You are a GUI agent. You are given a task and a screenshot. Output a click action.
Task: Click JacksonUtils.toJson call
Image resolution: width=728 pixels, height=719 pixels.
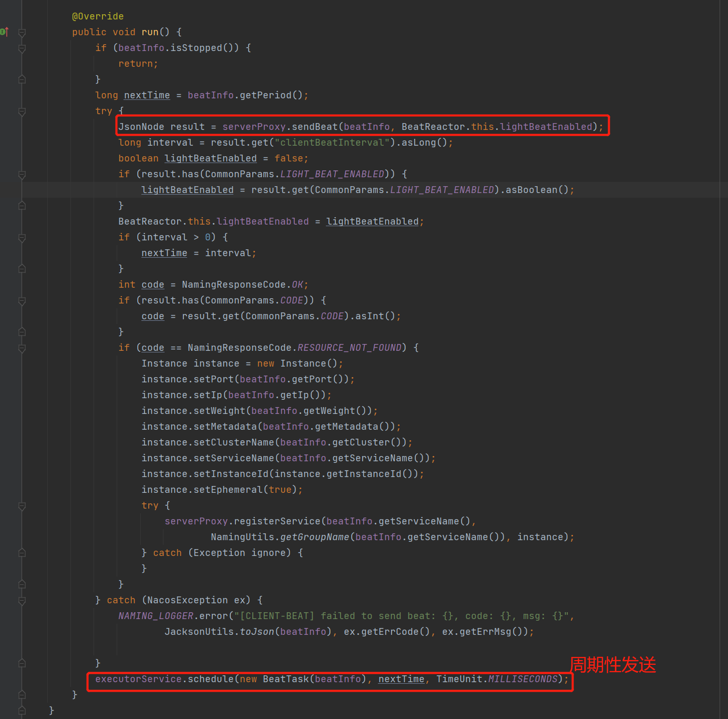pyautogui.click(x=219, y=632)
